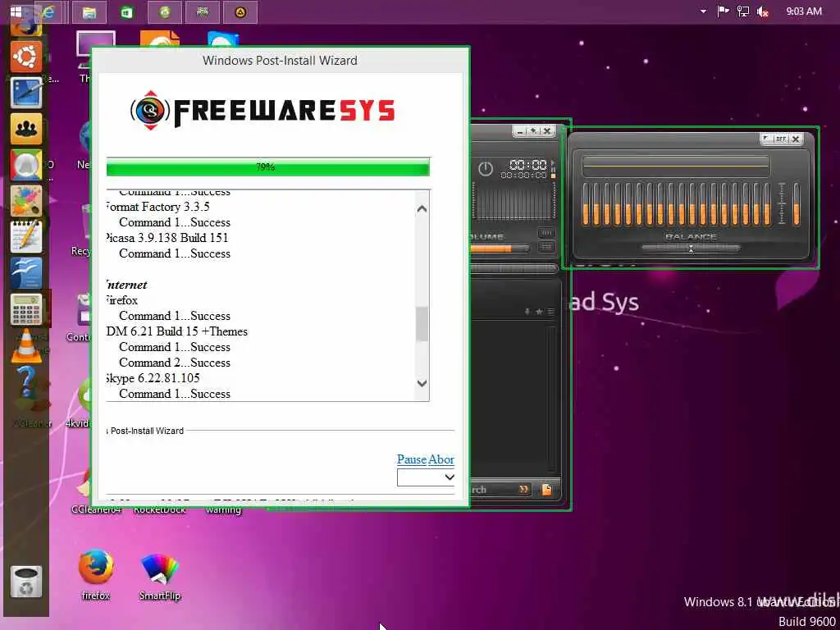
Task: Open the playlist menu lines icon
Action: 550,311
